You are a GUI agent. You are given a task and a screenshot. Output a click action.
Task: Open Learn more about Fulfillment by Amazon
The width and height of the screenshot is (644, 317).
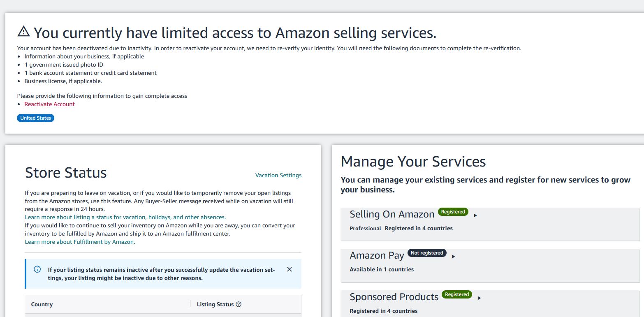(x=80, y=242)
